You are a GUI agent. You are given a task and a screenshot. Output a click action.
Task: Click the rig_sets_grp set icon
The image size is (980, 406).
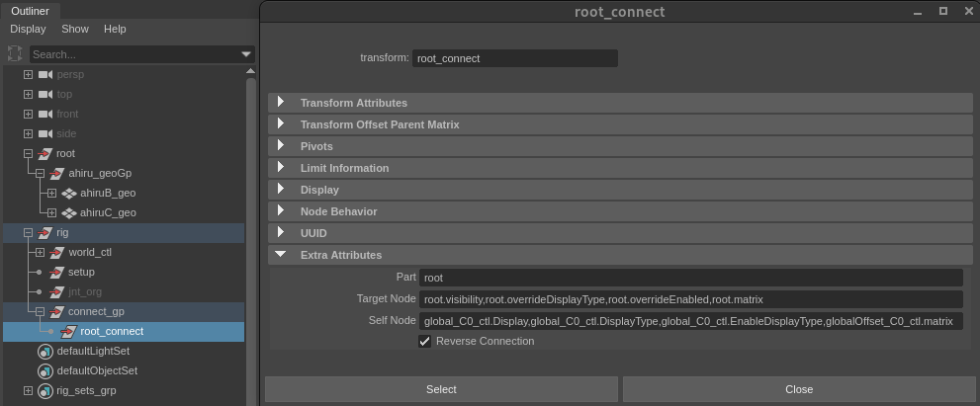click(x=45, y=391)
